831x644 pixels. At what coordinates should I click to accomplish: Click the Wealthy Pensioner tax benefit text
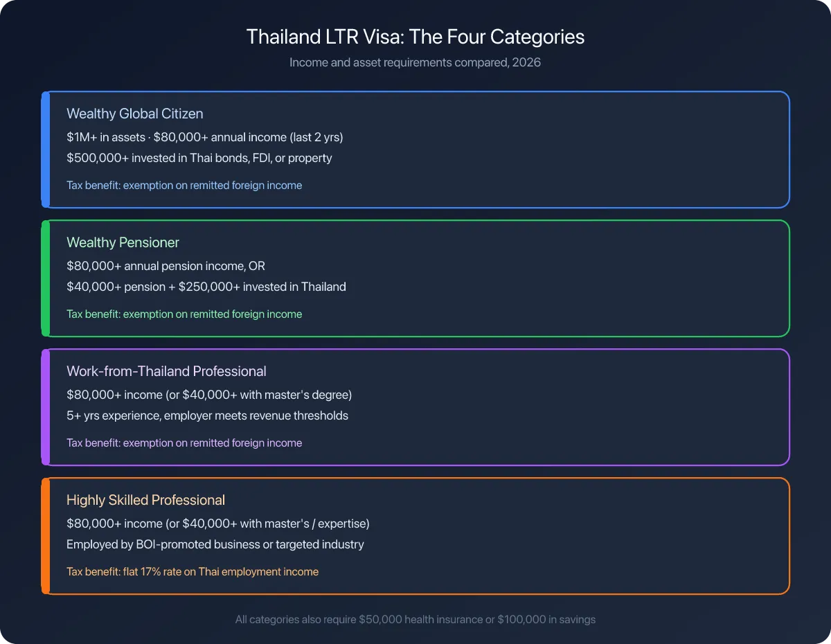pos(184,314)
